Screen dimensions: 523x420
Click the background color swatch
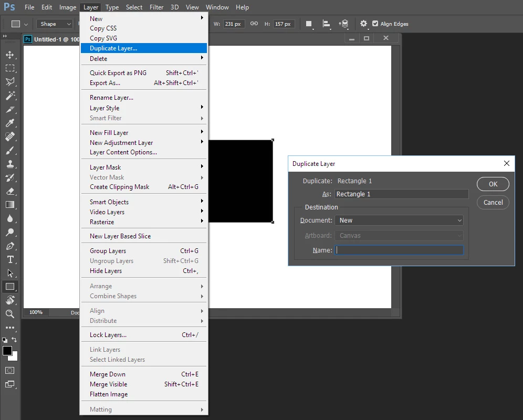[x=15, y=358]
